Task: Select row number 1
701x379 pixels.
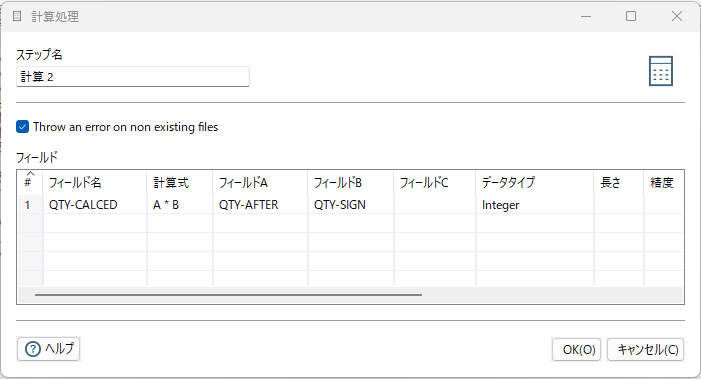Action: pyautogui.click(x=30, y=205)
